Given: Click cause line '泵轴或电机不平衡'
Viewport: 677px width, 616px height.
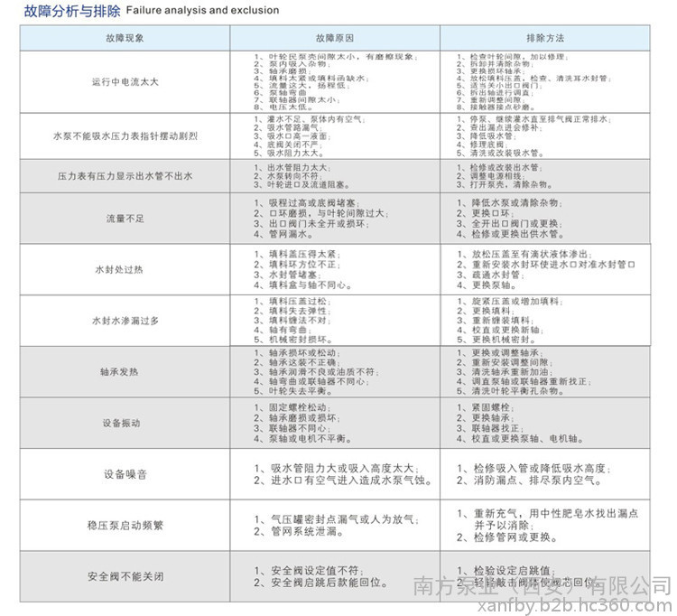Looking at the screenshot, I should point(303,439).
